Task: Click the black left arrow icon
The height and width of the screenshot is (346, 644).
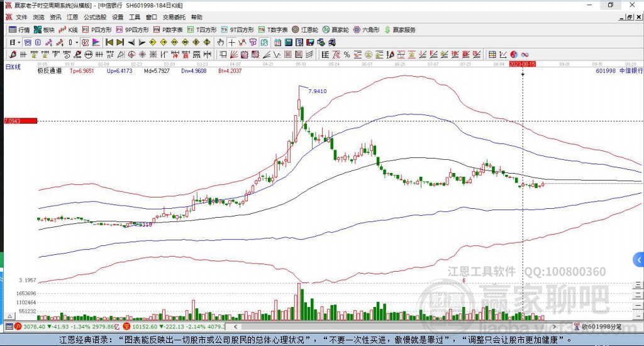Action: tap(131, 42)
